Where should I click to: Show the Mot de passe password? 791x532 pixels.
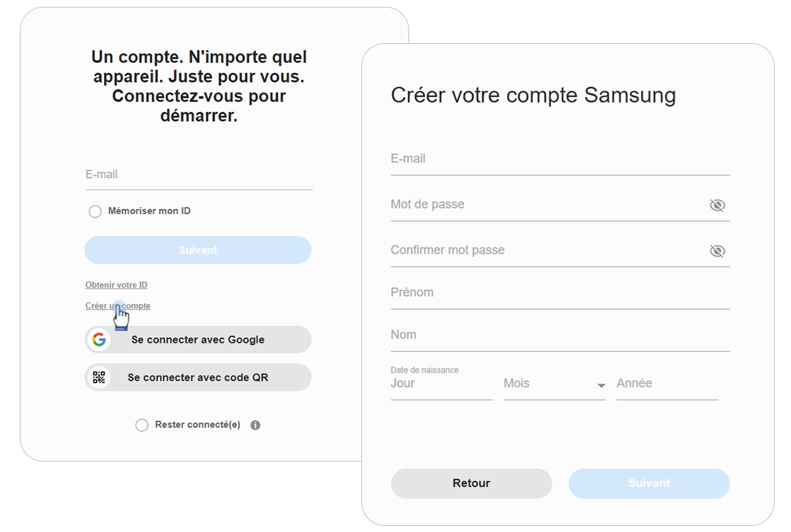pyautogui.click(x=717, y=204)
